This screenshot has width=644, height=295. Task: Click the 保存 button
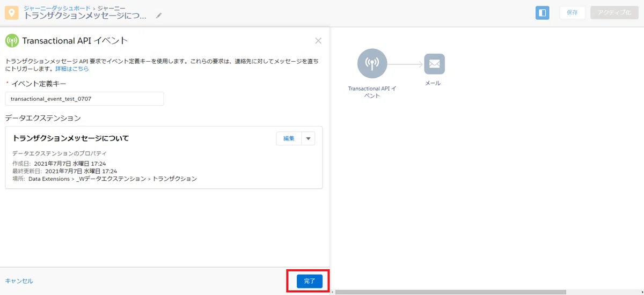click(x=572, y=12)
